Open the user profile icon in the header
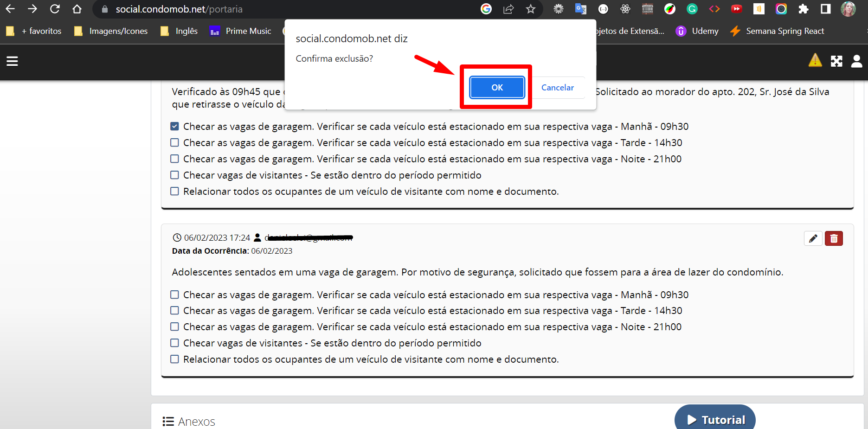Image resolution: width=868 pixels, height=429 pixels. (x=856, y=61)
